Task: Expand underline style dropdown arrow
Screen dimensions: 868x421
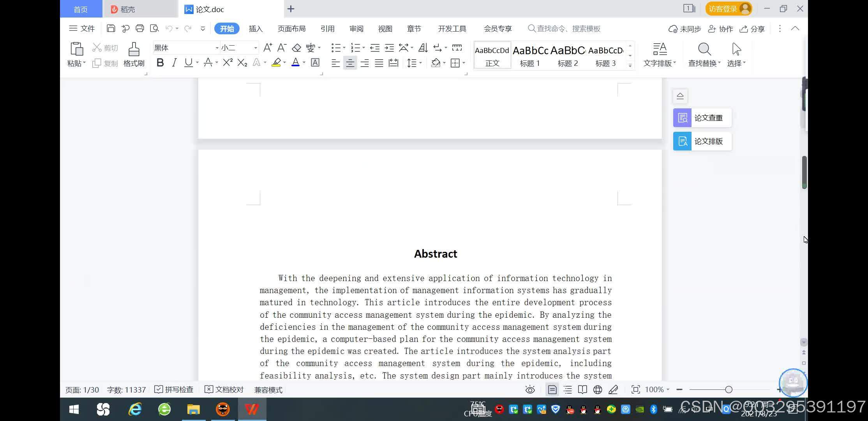Action: [197, 63]
